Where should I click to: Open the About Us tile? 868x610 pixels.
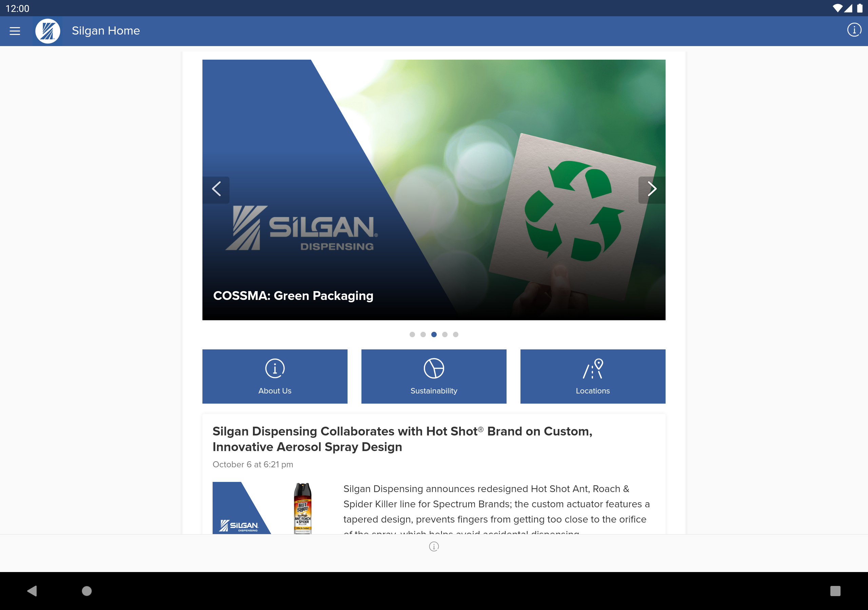(x=275, y=377)
